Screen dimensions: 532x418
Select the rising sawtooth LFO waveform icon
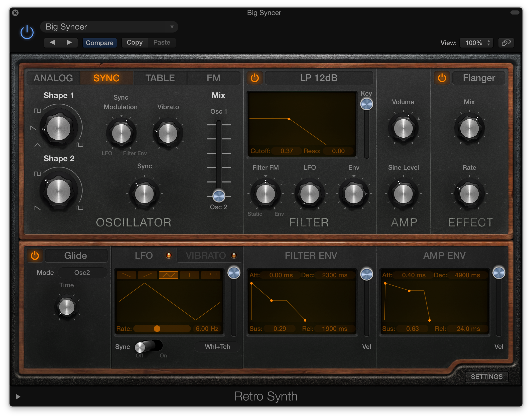click(x=147, y=275)
